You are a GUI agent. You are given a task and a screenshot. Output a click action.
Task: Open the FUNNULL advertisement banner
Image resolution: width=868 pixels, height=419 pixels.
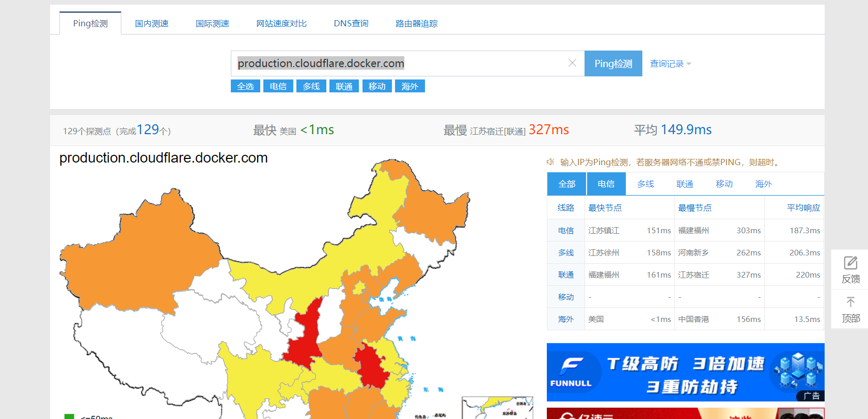[685, 372]
